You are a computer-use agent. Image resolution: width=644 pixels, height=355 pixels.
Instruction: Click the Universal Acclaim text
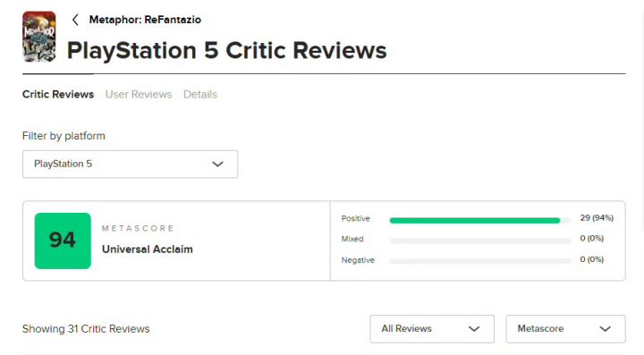148,249
